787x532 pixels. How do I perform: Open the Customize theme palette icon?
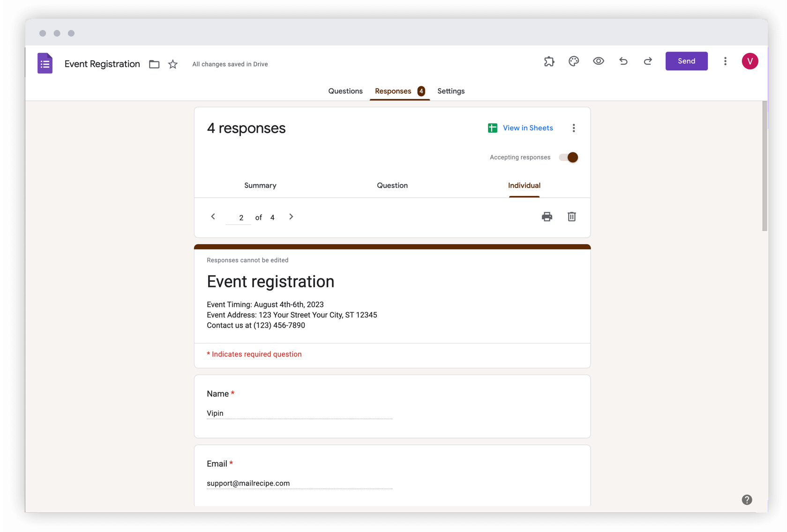(573, 61)
